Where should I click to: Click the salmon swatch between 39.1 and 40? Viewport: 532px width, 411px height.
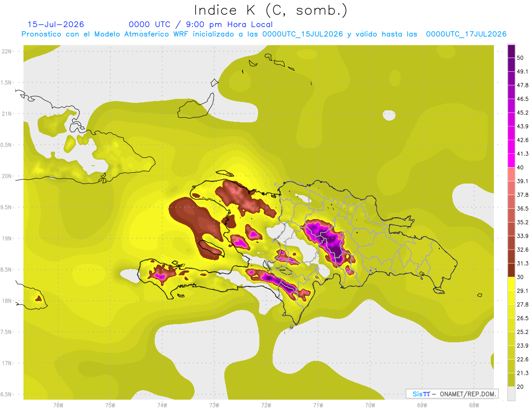[511, 174]
